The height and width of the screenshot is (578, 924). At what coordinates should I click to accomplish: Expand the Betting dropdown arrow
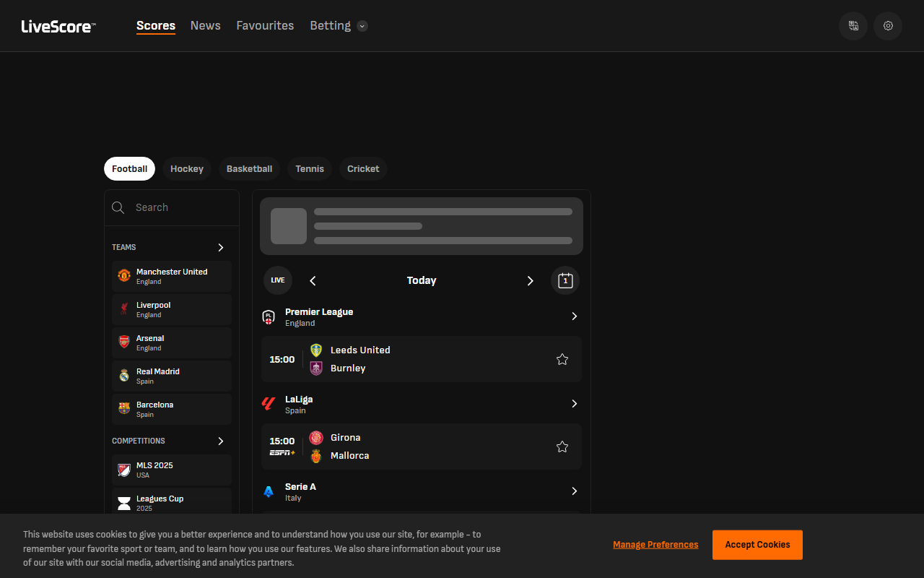click(x=362, y=26)
